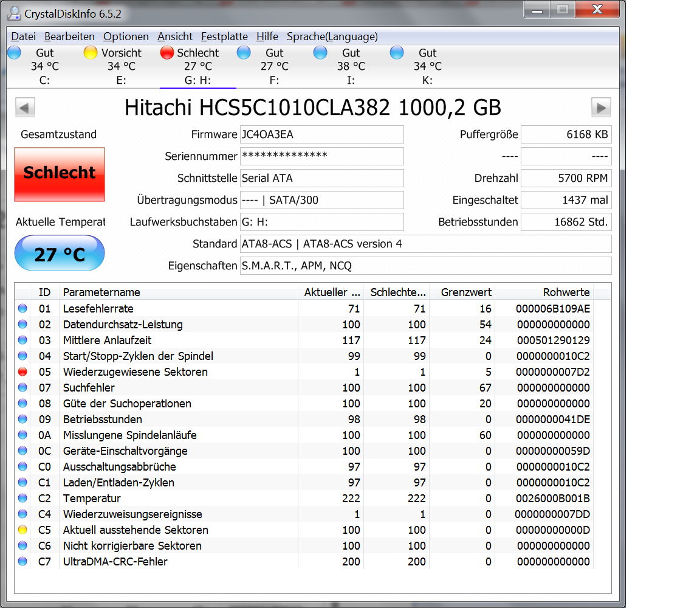
Task: Click the blue status orb for drive I:
Action: tap(320, 53)
